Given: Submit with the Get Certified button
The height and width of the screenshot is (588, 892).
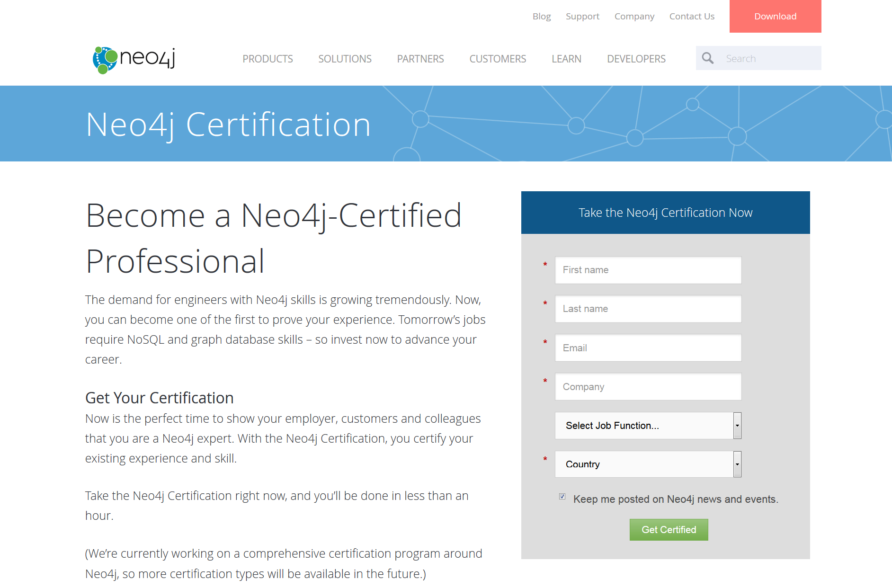Looking at the screenshot, I should [x=669, y=530].
